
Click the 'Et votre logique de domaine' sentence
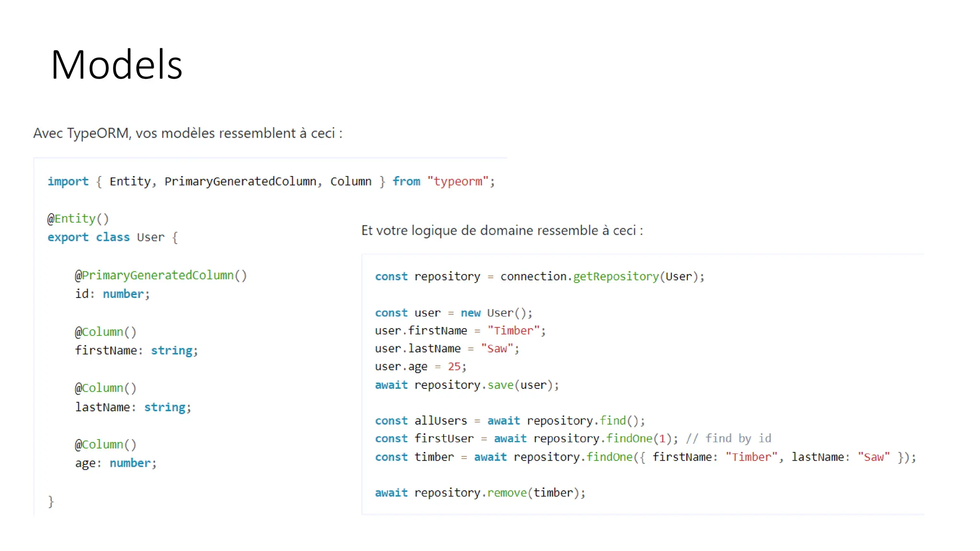coord(501,231)
